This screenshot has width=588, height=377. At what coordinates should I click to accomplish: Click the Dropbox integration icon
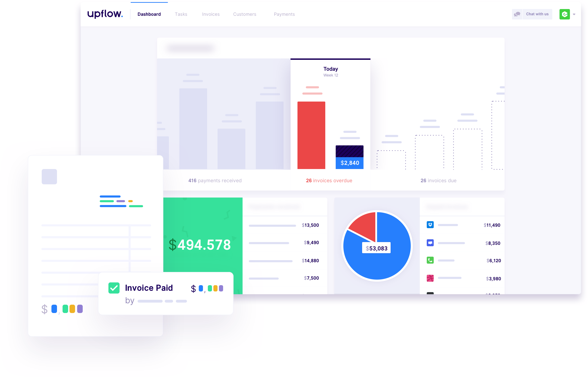tap(430, 225)
